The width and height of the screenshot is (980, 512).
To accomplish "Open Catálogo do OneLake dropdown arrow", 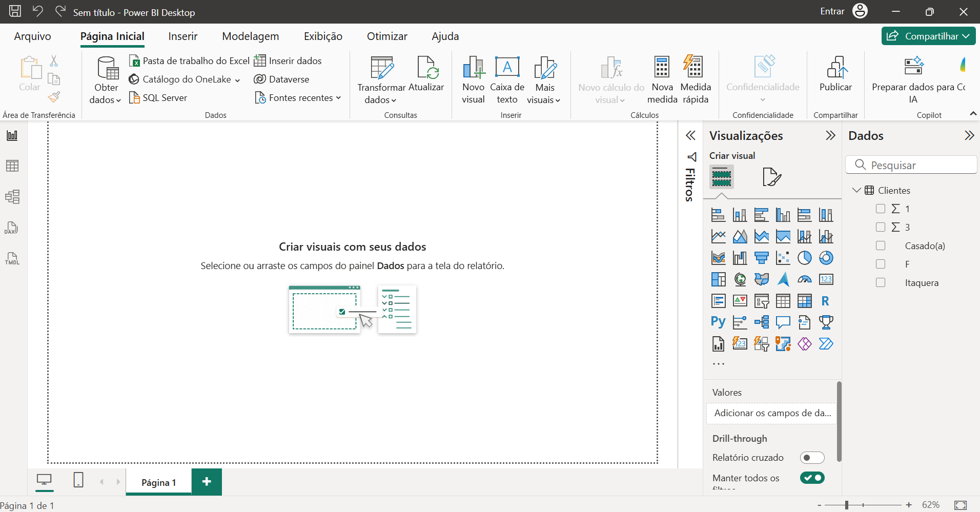I will (x=237, y=80).
